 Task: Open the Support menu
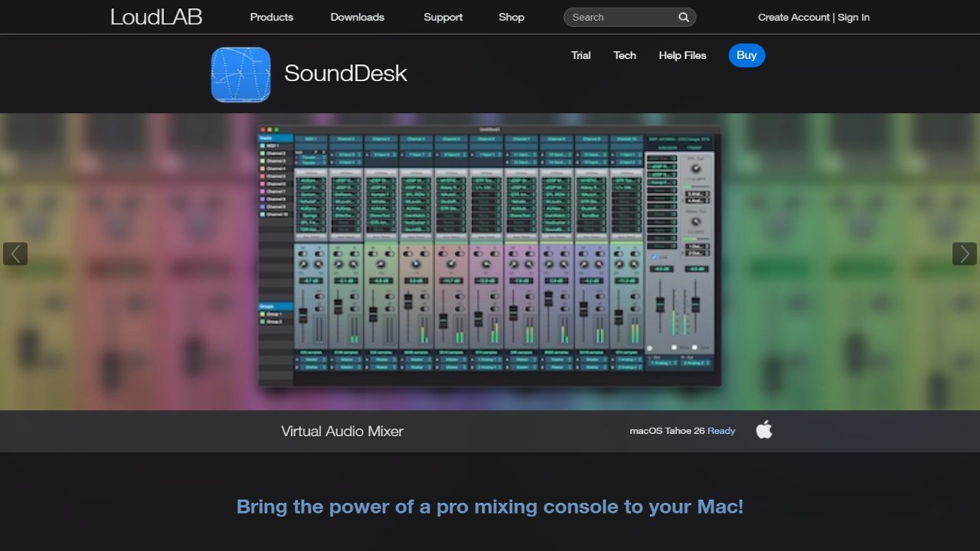443,17
